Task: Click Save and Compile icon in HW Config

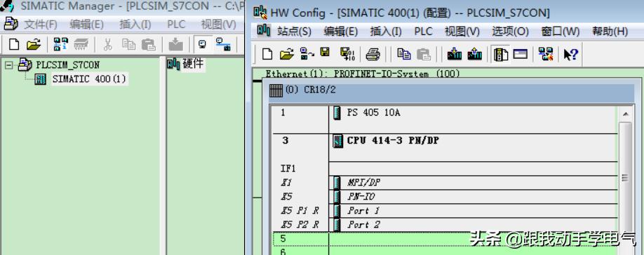Action: click(x=347, y=54)
